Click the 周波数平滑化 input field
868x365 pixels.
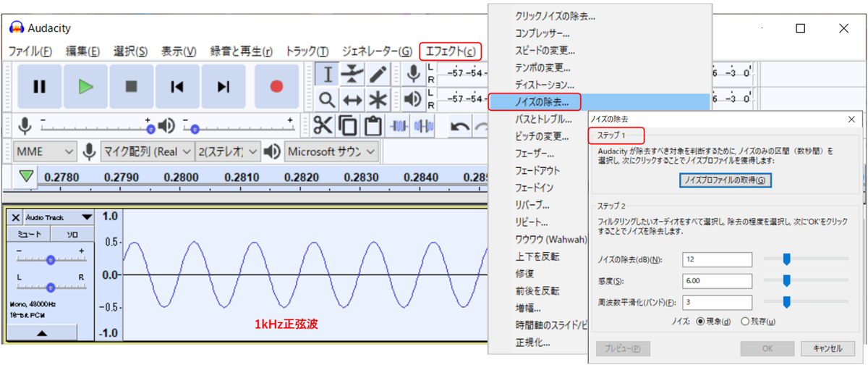pyautogui.click(x=716, y=302)
